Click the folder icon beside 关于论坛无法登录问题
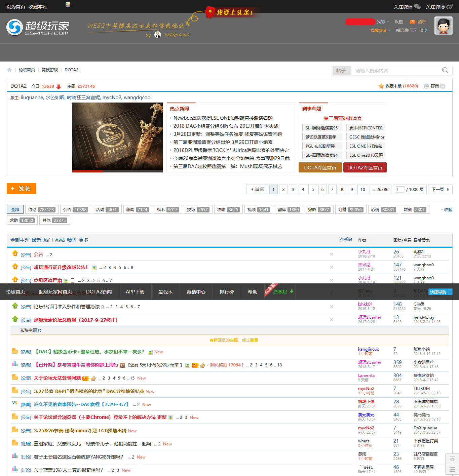The height and width of the screenshot is (476, 459). click(x=15, y=377)
